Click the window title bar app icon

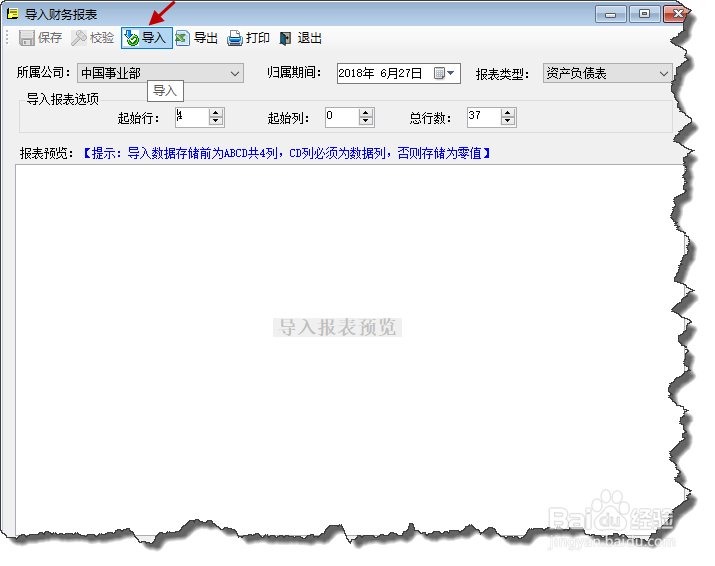click(12, 14)
